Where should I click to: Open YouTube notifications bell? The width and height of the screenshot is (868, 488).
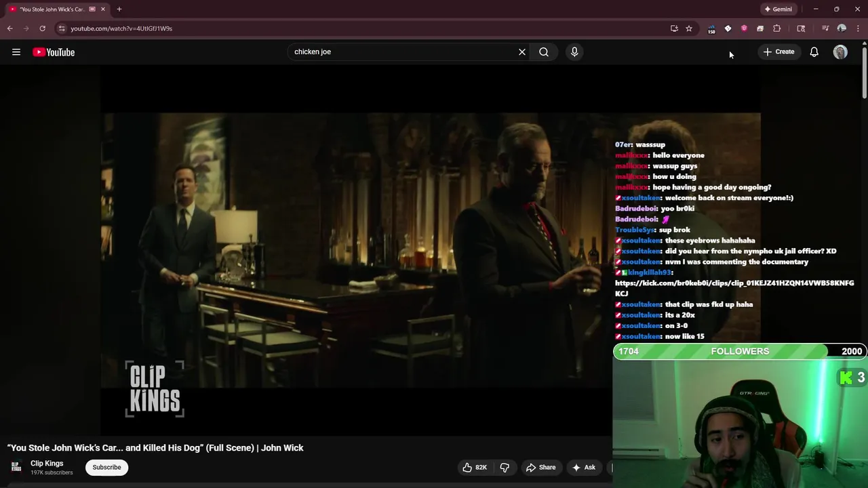pos(814,52)
